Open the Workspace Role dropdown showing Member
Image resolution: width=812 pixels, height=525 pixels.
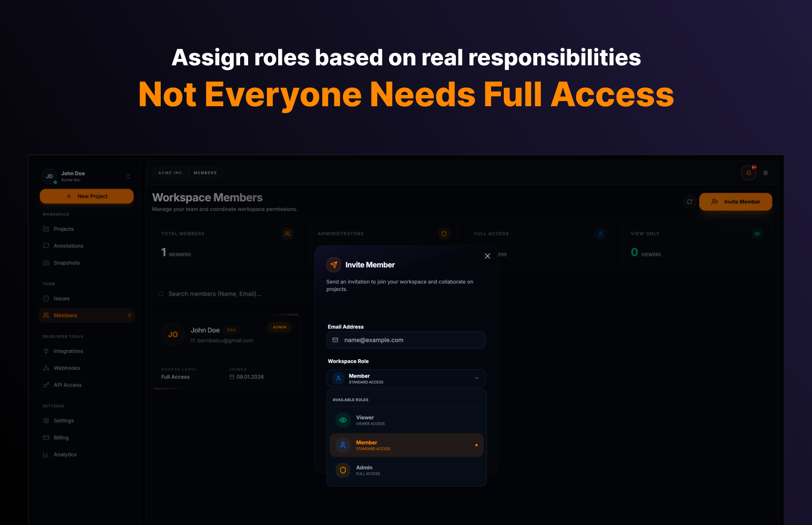click(406, 378)
